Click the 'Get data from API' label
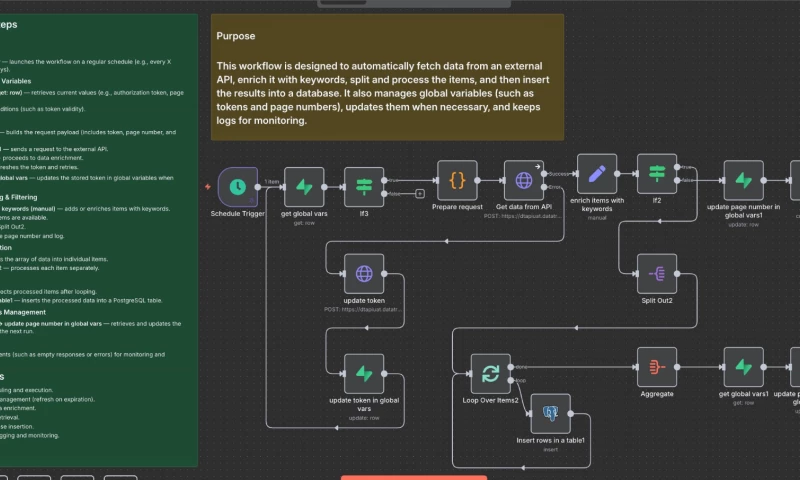800x480 pixels. point(523,207)
